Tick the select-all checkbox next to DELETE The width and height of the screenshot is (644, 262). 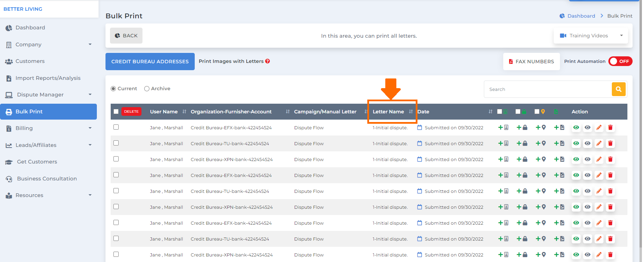tap(116, 112)
